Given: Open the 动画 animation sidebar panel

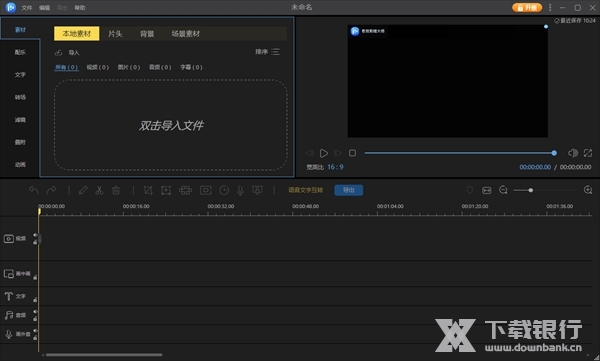Looking at the screenshot, I should coord(20,165).
